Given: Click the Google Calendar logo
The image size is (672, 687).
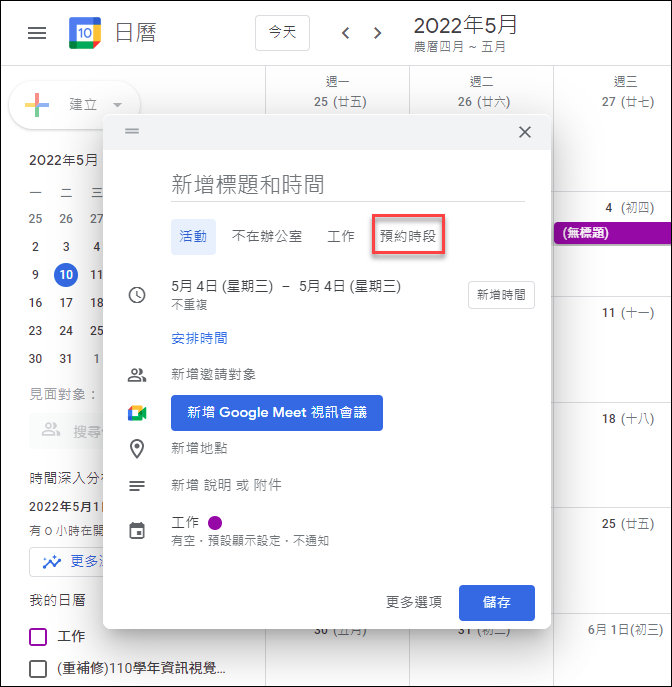Looking at the screenshot, I should 85,33.
